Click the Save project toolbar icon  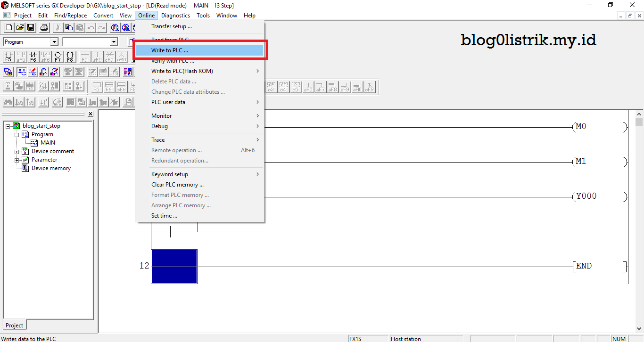point(31,27)
